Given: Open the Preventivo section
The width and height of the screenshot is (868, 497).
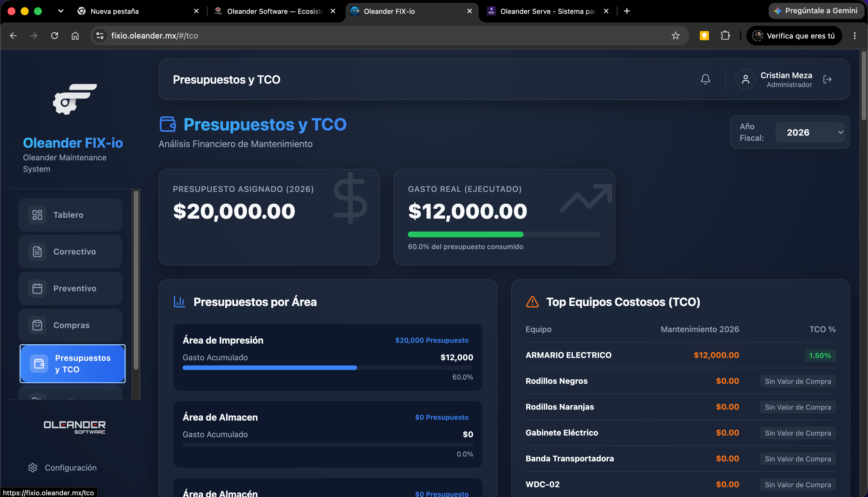Looking at the screenshot, I should [x=70, y=288].
